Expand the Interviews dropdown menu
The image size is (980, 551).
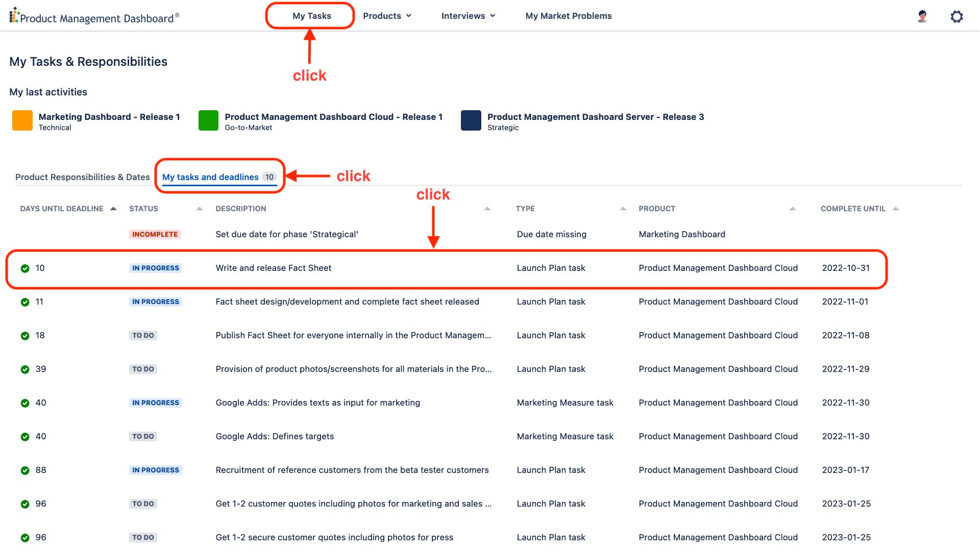coord(468,16)
